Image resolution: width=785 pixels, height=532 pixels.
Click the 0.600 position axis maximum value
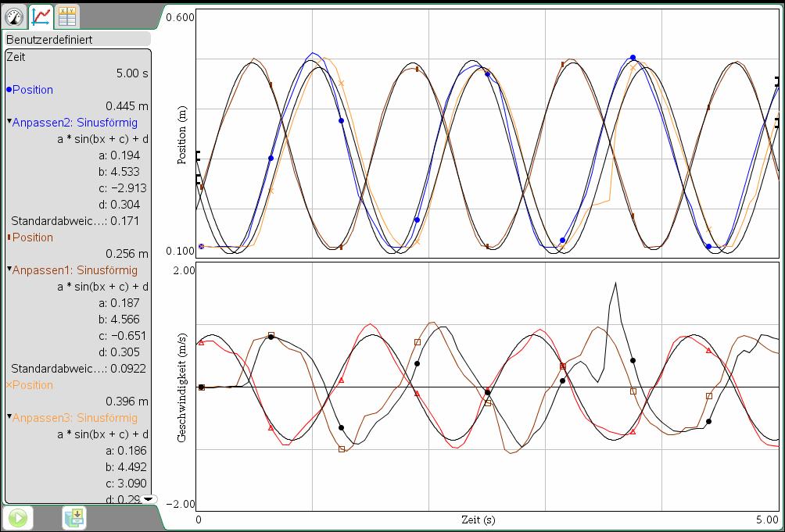[x=181, y=17]
